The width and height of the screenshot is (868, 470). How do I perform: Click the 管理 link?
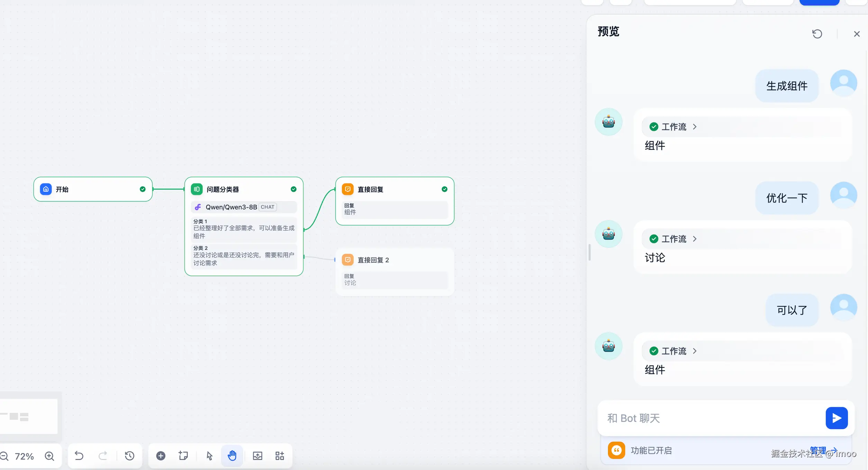point(818,450)
